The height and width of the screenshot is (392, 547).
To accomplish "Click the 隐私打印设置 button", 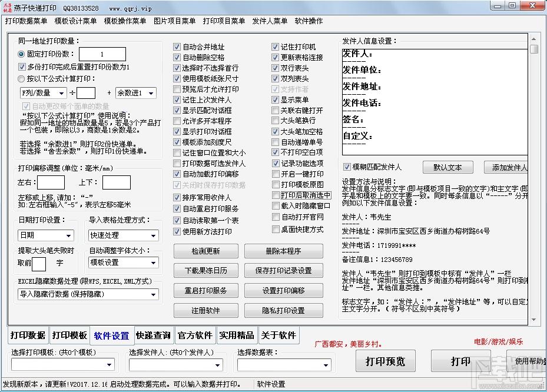I will [284, 310].
